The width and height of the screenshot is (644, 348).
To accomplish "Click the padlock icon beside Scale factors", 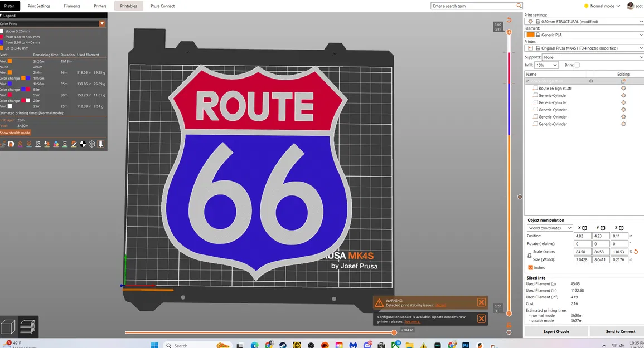I will [529, 255].
